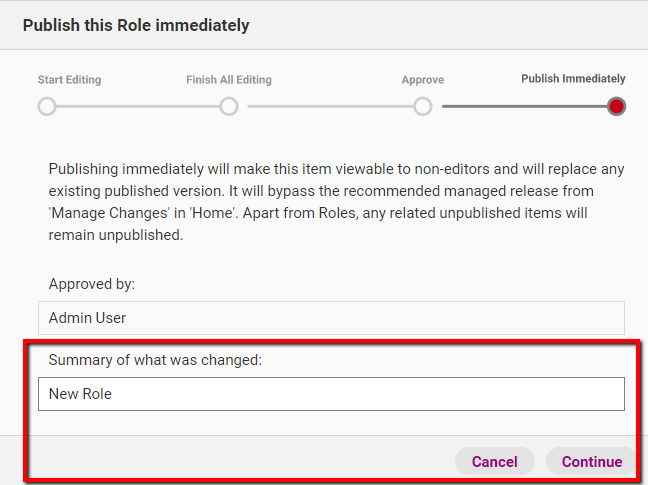Click the publishing warning description paragraph
Viewport: 648px width, 485px height.
(x=336, y=202)
